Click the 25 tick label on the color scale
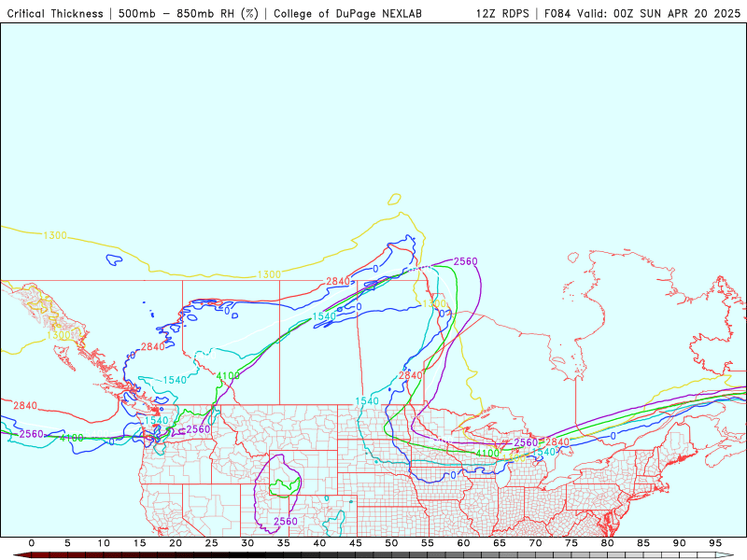The width and height of the screenshot is (747, 560). pos(212,543)
